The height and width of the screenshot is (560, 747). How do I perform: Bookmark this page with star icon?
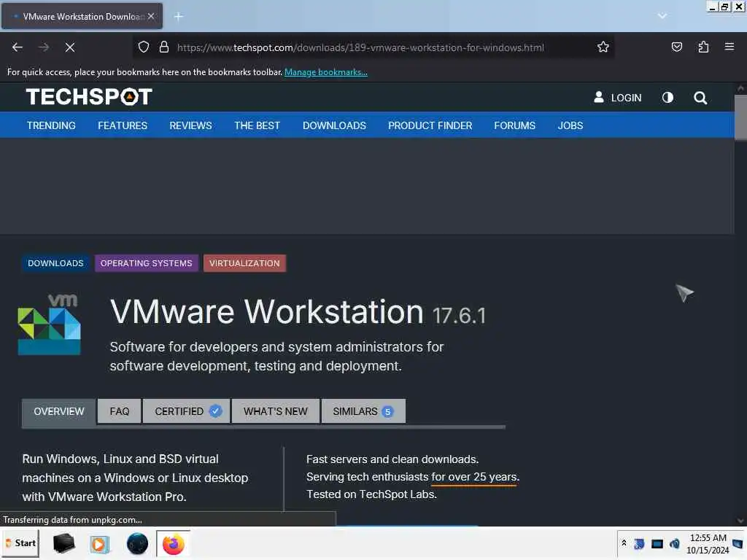coord(603,47)
